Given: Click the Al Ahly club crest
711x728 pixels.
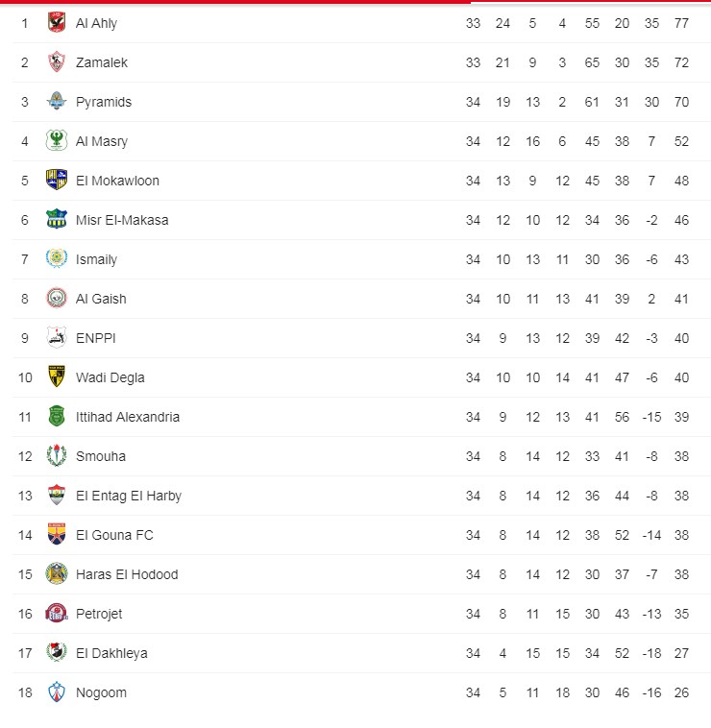Looking at the screenshot, I should pyautogui.click(x=57, y=23).
